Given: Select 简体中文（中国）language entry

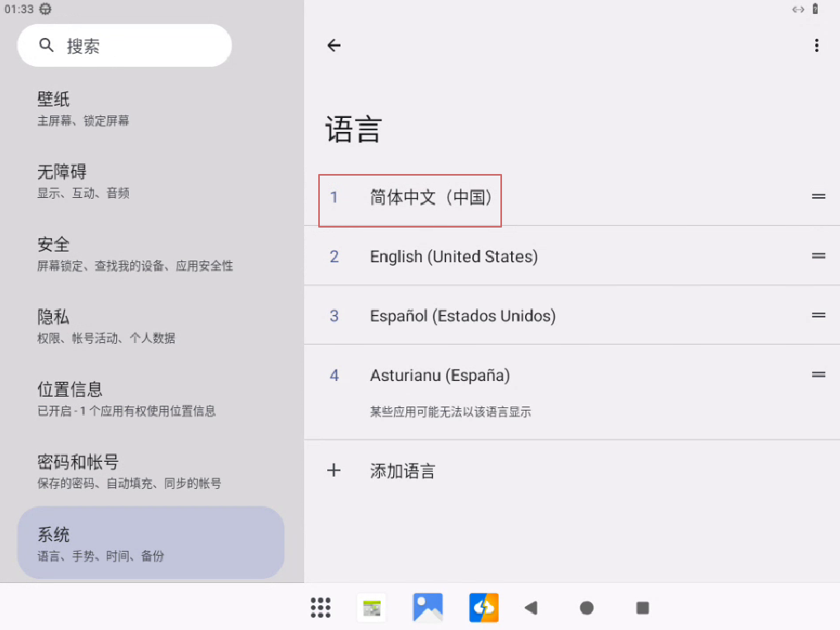Looking at the screenshot, I should point(430,198).
